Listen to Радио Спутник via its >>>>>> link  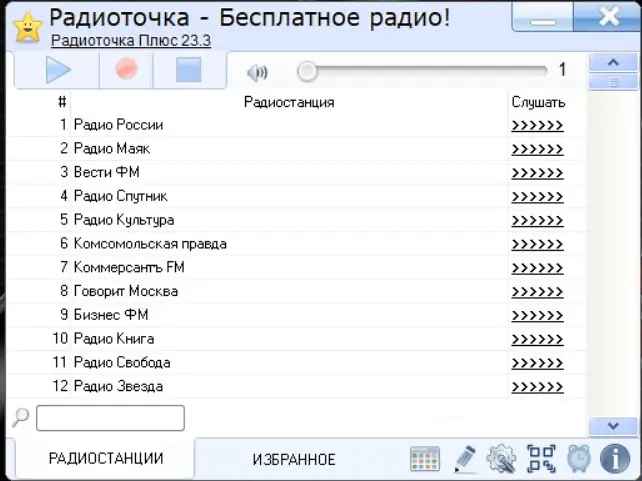coord(537,196)
